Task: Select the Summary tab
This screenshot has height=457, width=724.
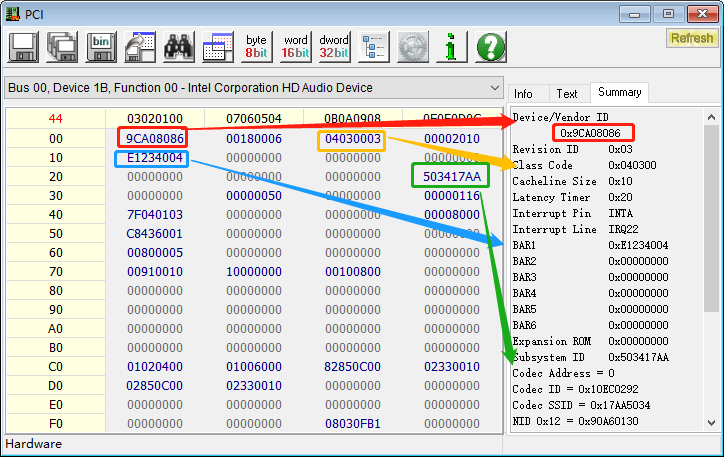Action: pyautogui.click(x=619, y=92)
